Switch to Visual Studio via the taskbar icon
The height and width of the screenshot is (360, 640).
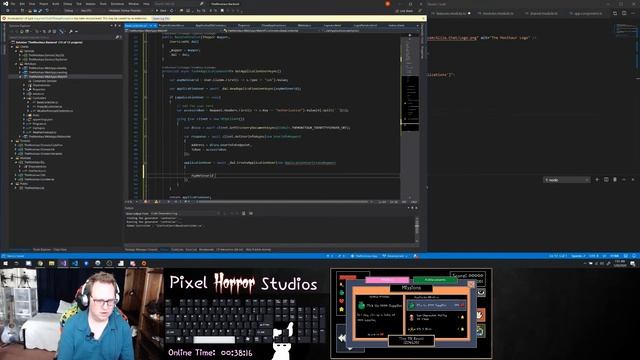click(63, 264)
